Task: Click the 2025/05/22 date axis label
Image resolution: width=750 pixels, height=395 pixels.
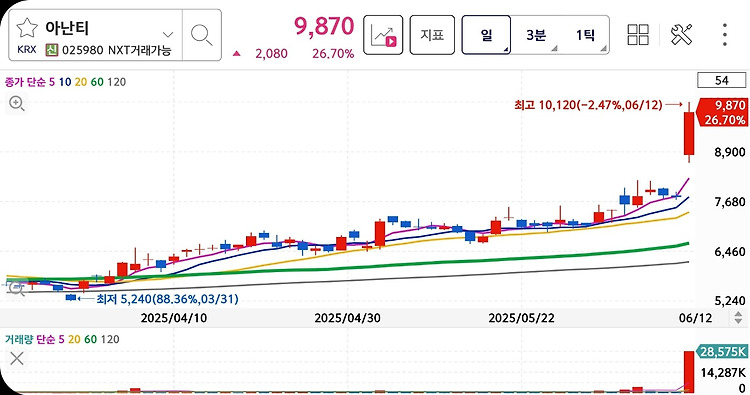Action: [521, 318]
